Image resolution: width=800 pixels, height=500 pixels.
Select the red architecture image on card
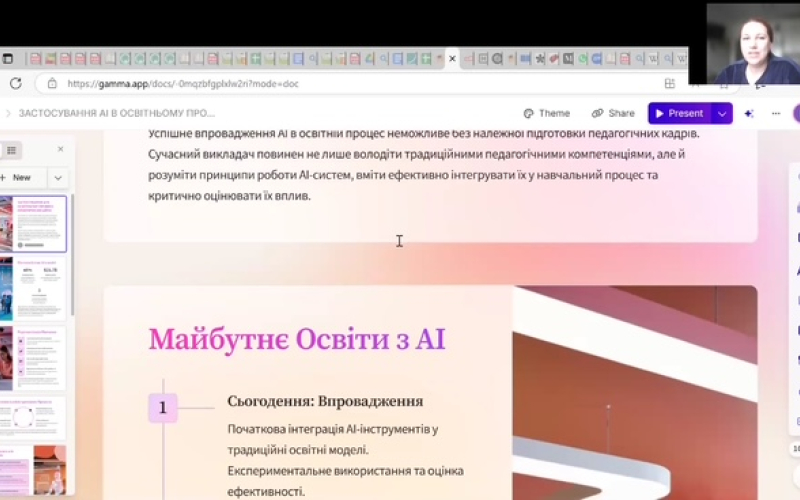click(x=635, y=393)
